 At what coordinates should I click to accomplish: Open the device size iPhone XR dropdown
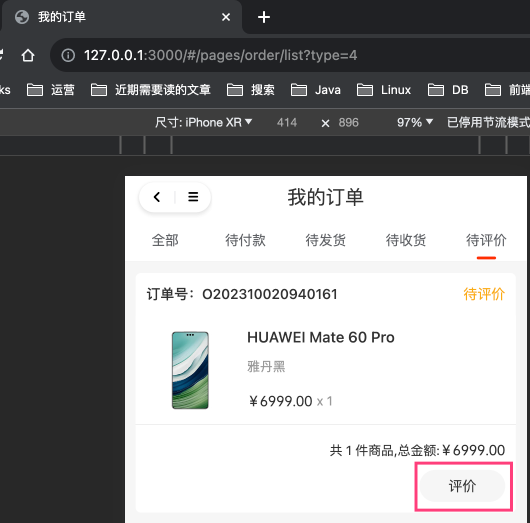click(203, 122)
